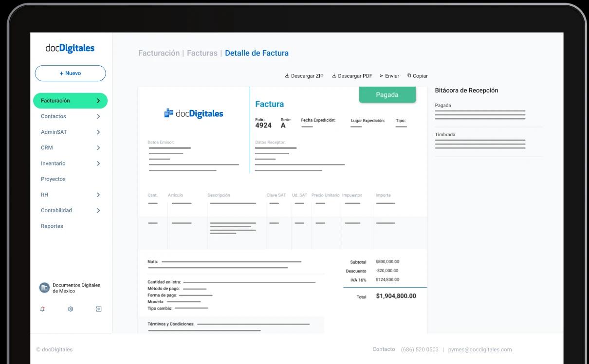Click the Copiar duplicate icon
589x364 pixels.
click(x=409, y=76)
